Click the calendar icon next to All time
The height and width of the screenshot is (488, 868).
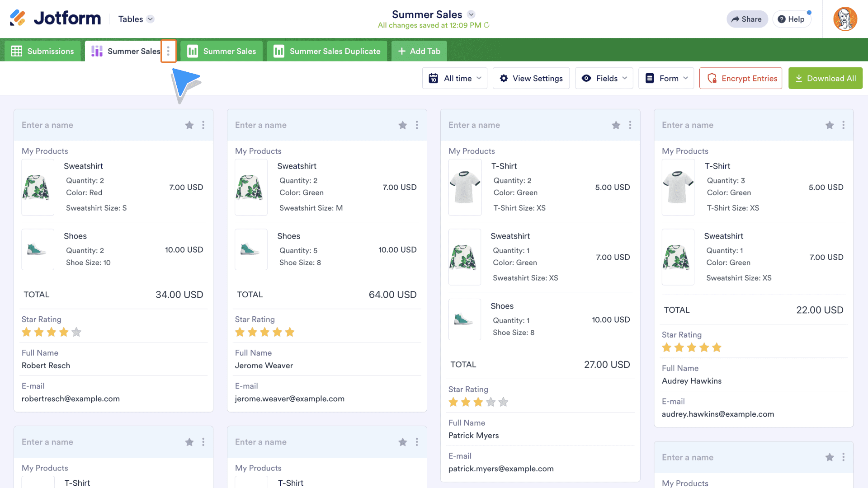pos(433,78)
